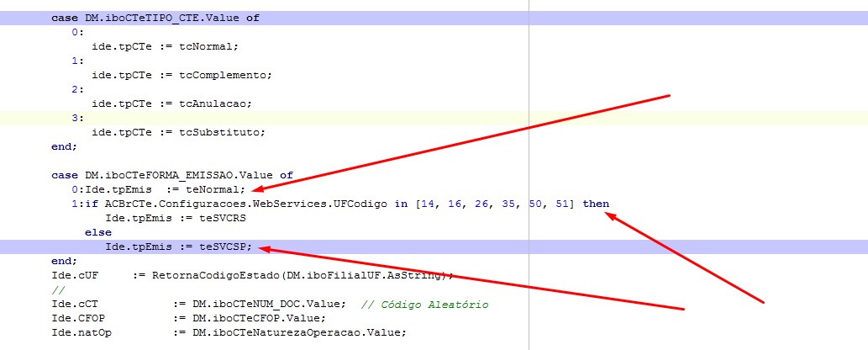Screen dimensions: 868x350
Task: Click the line 'Ide.tpEmis := teSVCSP;'
Action: click(x=179, y=247)
